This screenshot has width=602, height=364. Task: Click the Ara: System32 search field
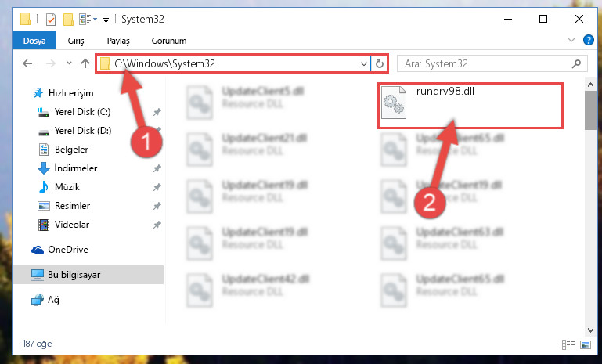pyautogui.click(x=485, y=63)
